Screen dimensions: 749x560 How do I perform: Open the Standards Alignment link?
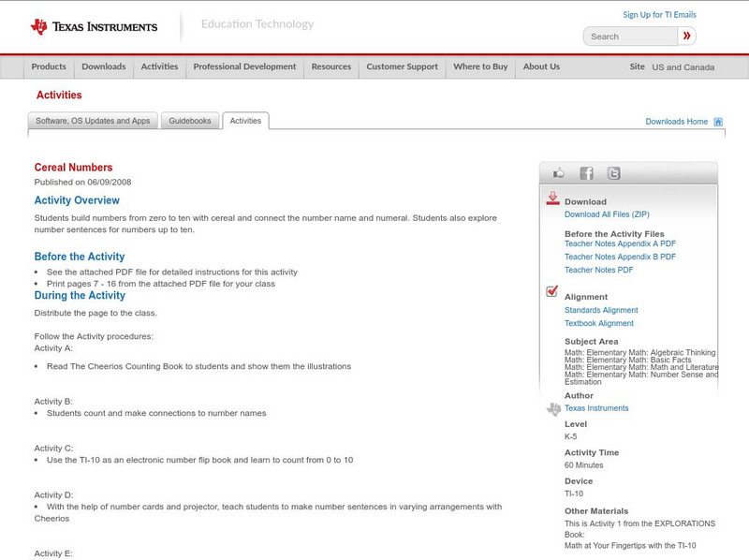(601, 310)
